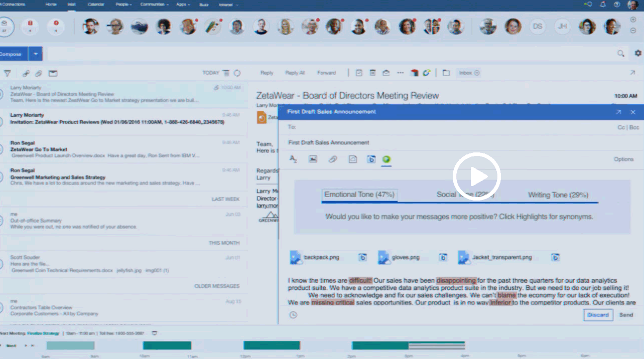The height and width of the screenshot is (359, 644).
Task: Switch to Mail in top navigation
Action: coord(72,5)
